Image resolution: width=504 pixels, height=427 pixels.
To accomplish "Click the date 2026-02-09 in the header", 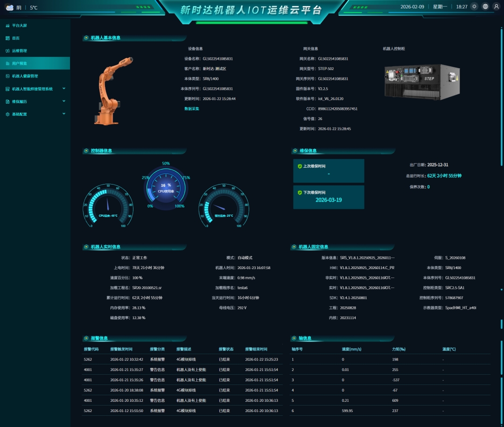I will (x=412, y=7).
